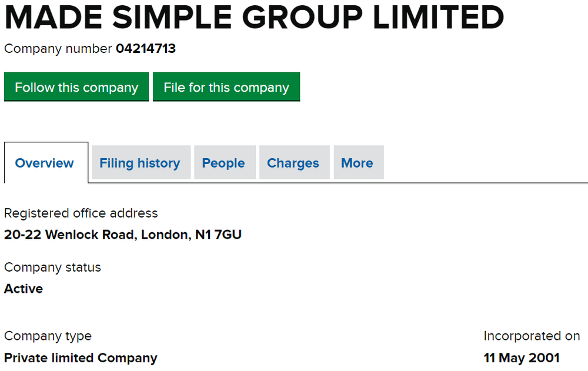
Task: Click the Active status text
Action: (x=23, y=289)
